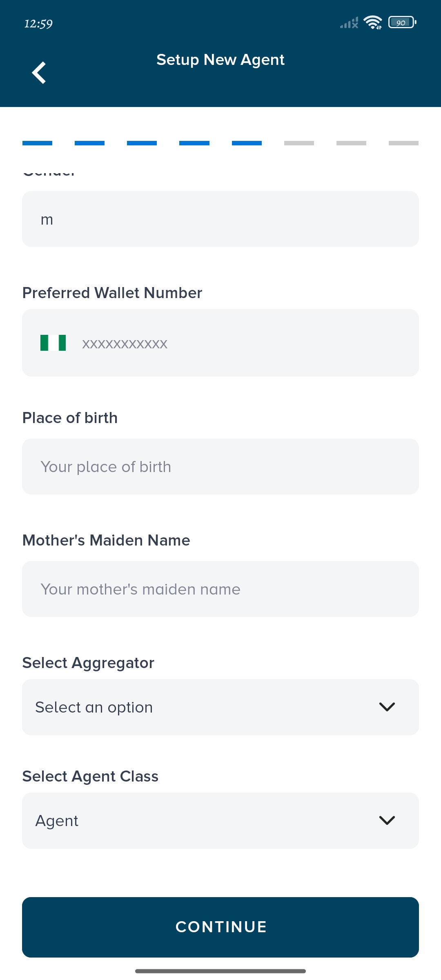Tap the Nigerian flag country icon
Image resolution: width=441 pixels, height=980 pixels.
53,343
